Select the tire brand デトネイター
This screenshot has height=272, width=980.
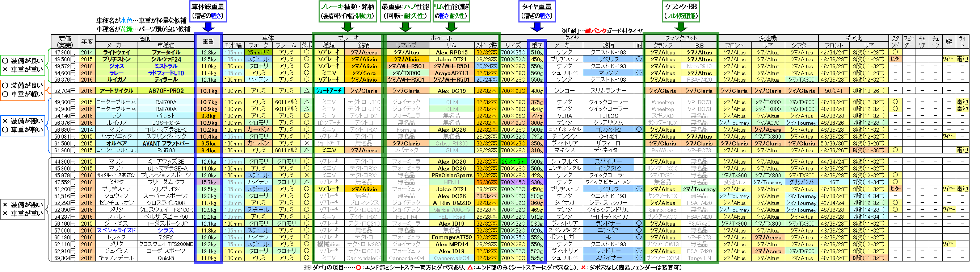click(x=608, y=150)
